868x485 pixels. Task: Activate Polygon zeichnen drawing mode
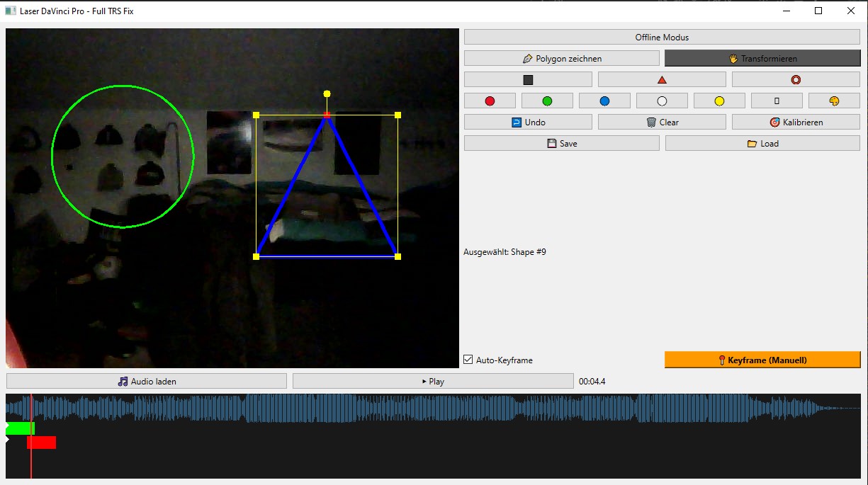(562, 59)
